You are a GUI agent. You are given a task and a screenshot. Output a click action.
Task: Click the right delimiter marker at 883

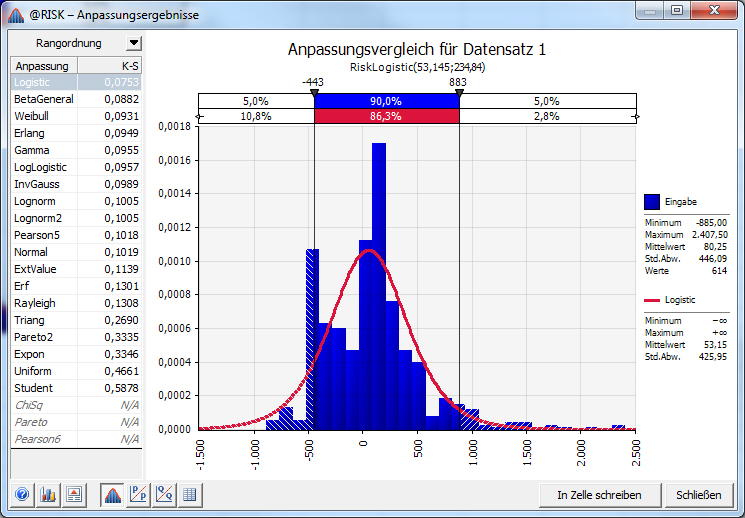(459, 93)
